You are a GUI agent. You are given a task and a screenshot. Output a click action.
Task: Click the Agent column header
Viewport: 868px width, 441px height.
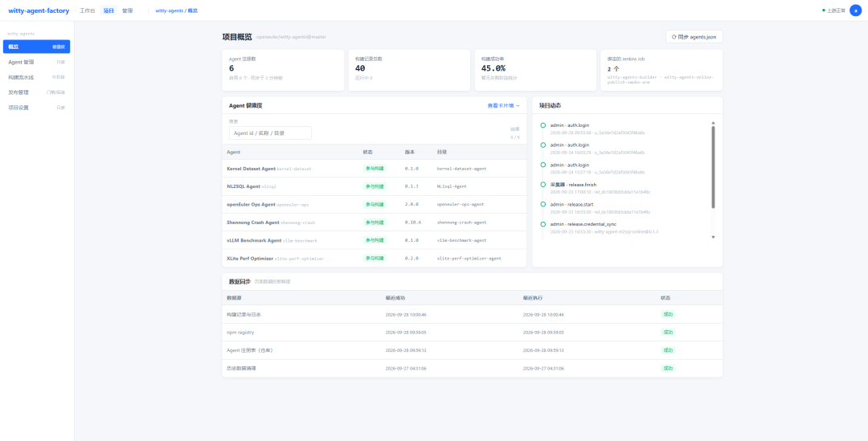point(234,152)
